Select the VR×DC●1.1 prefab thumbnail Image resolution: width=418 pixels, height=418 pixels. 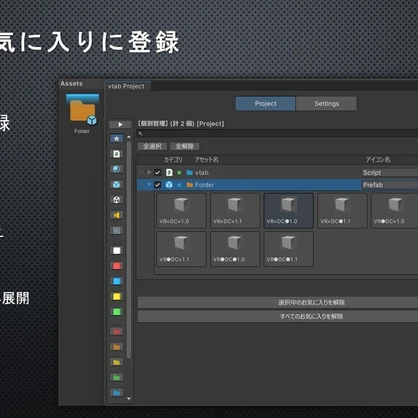pos(342,211)
